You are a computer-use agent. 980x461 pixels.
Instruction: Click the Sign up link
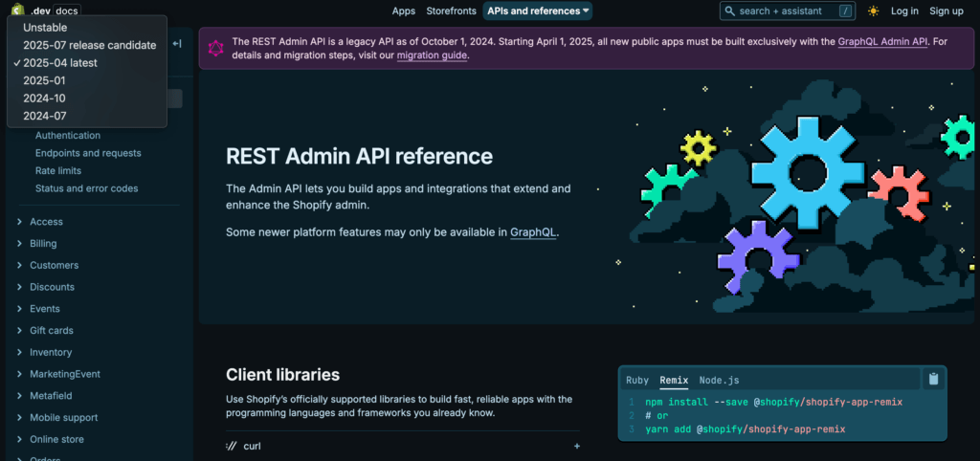pos(947,11)
